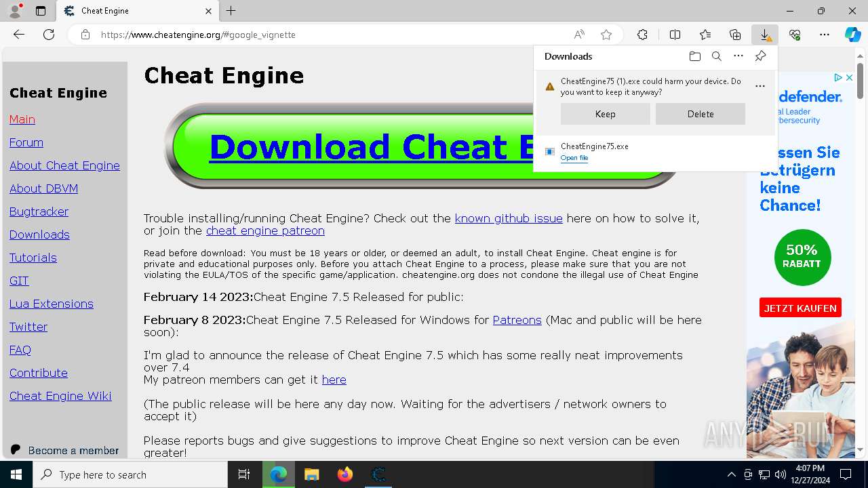This screenshot has width=868, height=488.
Task: Click the browser back arrow
Action: click(x=19, y=35)
